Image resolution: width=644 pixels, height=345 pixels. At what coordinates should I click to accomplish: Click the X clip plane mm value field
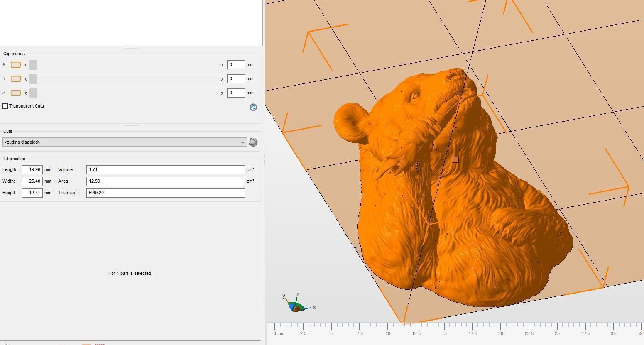click(x=236, y=65)
